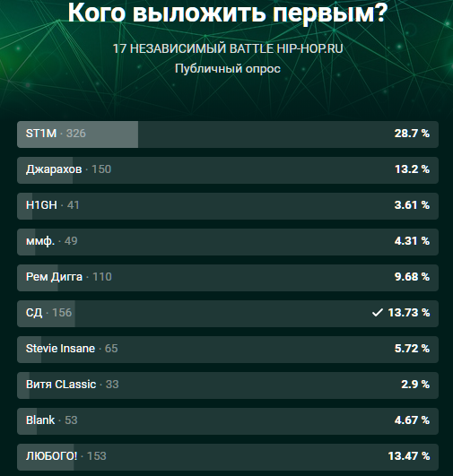
Task: Choose the Витя CLassic answer
Action: [x=228, y=385]
